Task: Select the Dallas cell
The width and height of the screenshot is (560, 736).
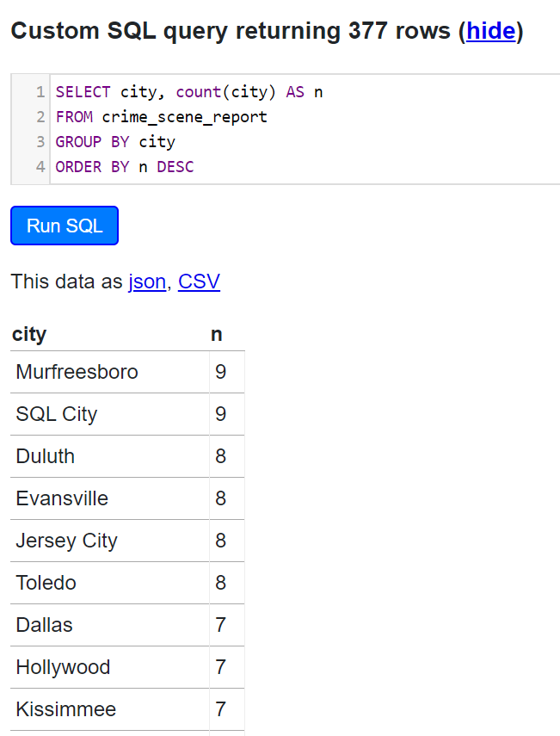Action: pos(110,625)
